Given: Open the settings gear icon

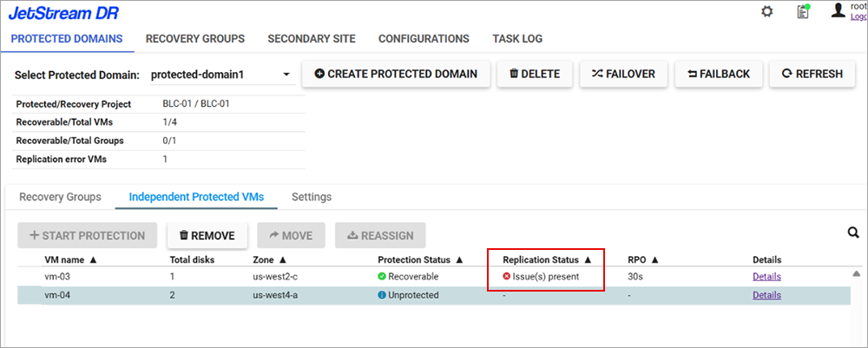Looking at the screenshot, I should 766,11.
